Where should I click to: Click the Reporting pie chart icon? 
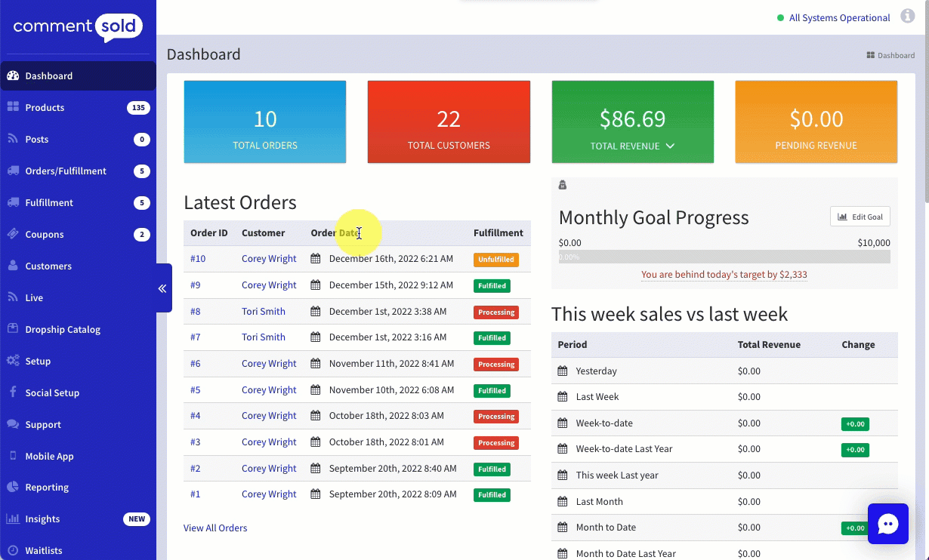point(13,488)
